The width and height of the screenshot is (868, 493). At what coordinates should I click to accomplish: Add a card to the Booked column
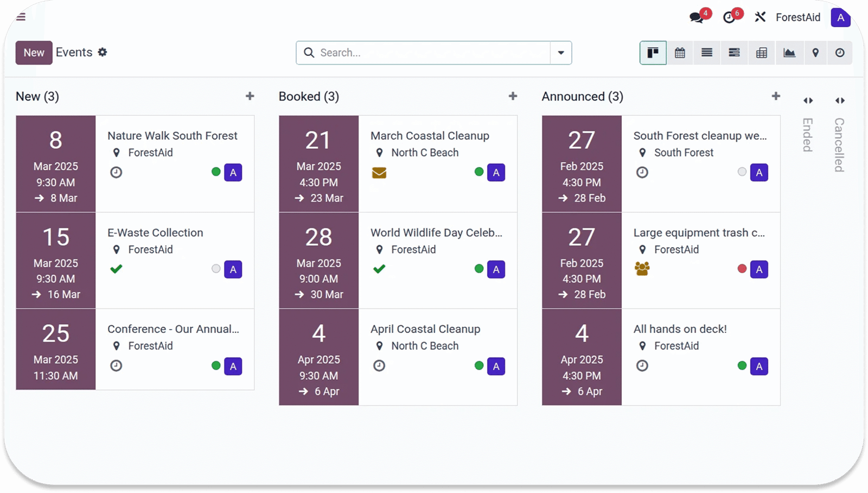click(513, 96)
